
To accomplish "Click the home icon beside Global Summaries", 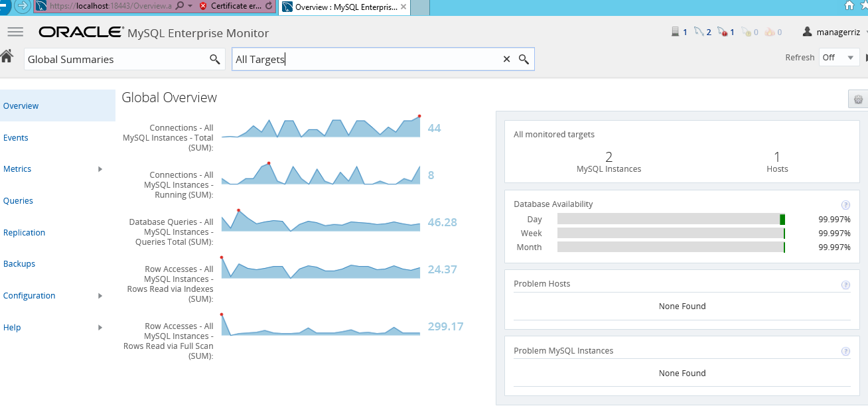I will tap(7, 56).
